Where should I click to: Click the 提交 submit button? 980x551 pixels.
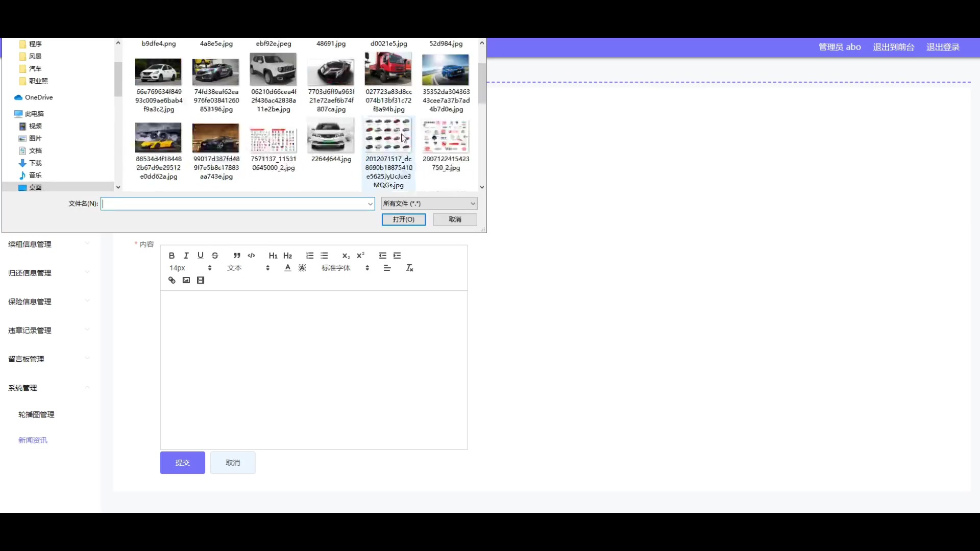[x=182, y=463]
